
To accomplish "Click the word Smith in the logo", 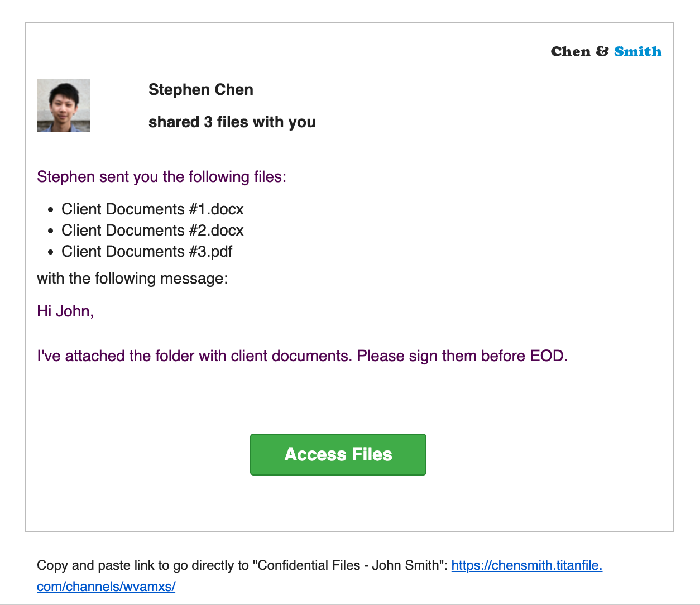I will pos(638,51).
